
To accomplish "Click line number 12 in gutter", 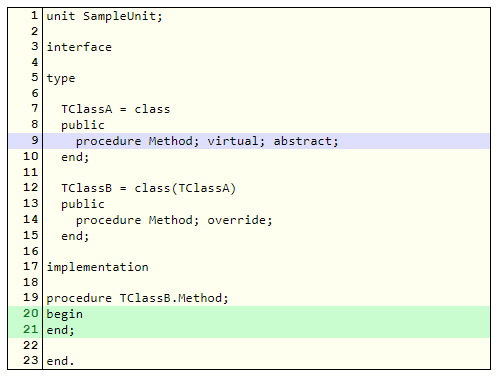I will click(x=31, y=187).
